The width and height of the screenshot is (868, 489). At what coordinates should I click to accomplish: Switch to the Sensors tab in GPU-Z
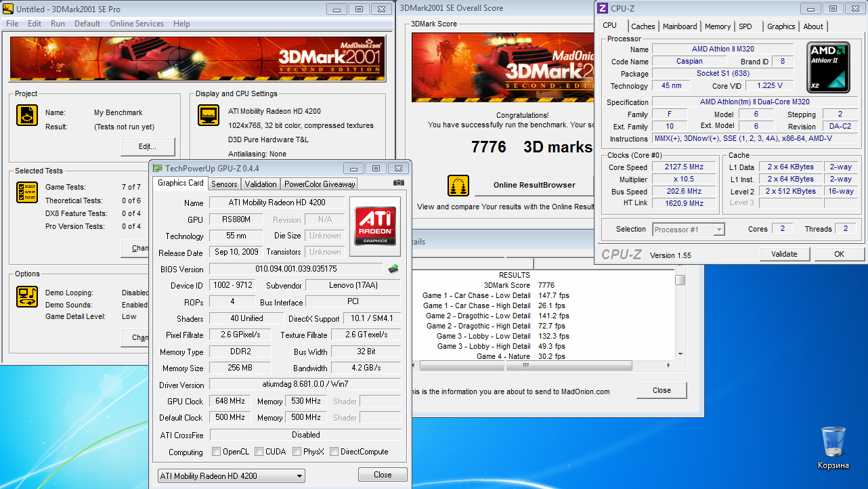224,184
